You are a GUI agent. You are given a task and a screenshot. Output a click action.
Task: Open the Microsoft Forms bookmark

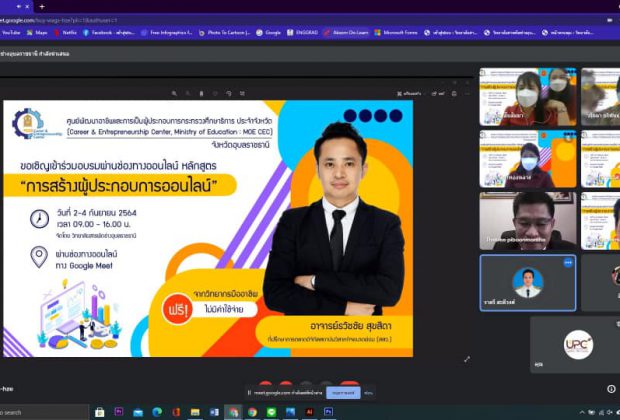[x=397, y=32]
